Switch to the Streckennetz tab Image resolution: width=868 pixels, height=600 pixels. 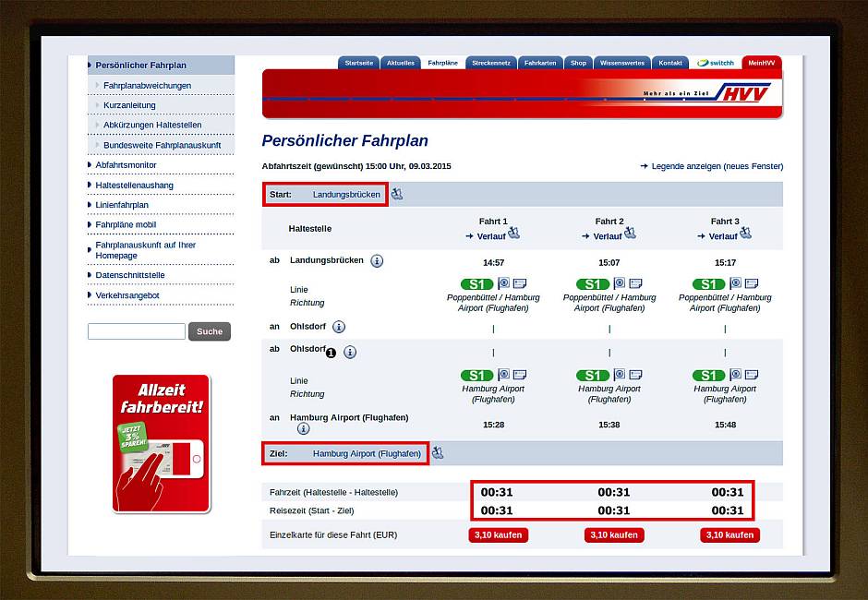click(x=489, y=63)
